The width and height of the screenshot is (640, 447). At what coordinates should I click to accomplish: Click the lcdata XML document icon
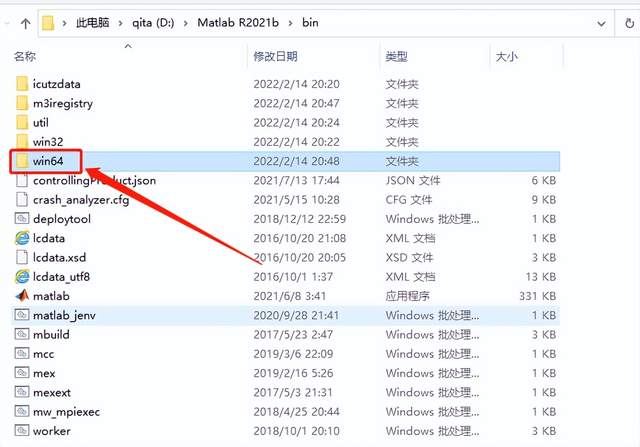pyautogui.click(x=22, y=238)
